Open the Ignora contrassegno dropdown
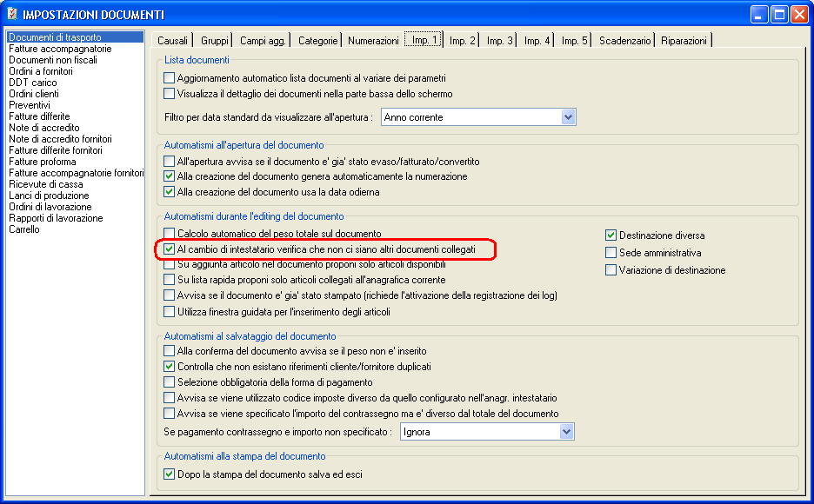This screenshot has height=504, width=814. [x=566, y=431]
